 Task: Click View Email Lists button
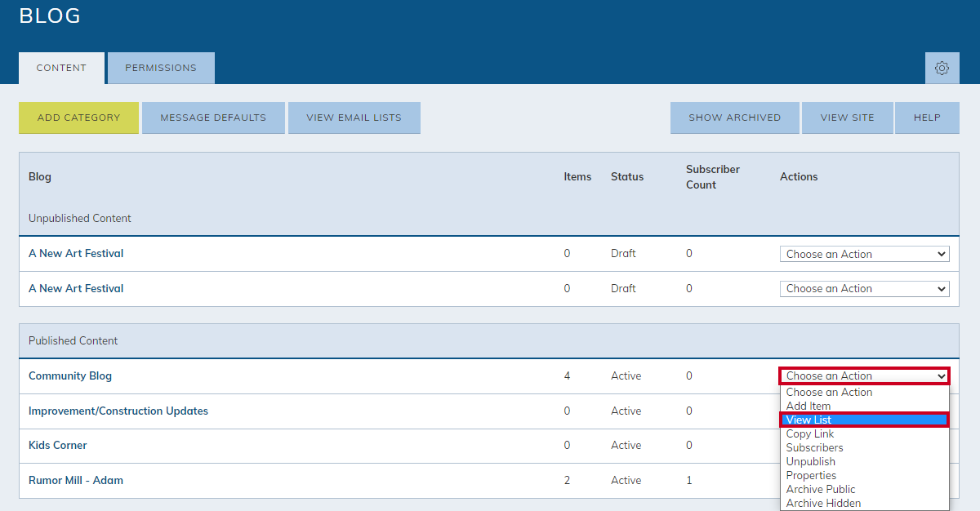tap(354, 118)
